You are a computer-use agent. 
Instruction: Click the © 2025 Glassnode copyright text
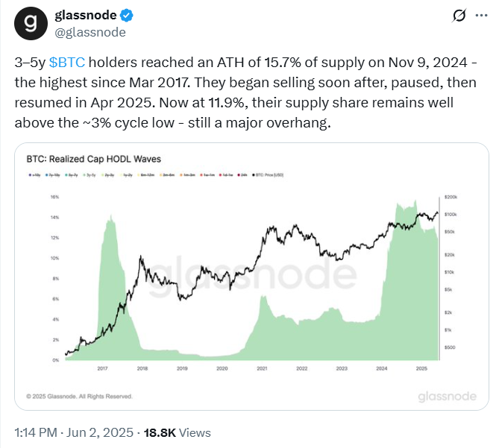[79, 396]
